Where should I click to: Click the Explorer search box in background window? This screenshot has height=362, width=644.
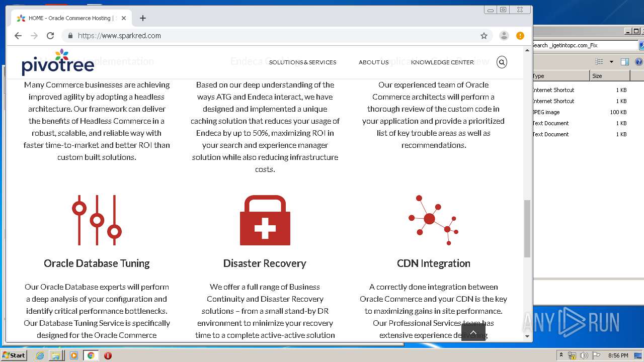click(585, 45)
